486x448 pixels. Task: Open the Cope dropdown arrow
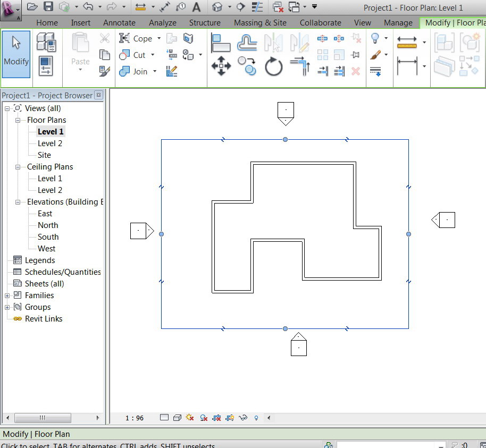click(158, 39)
